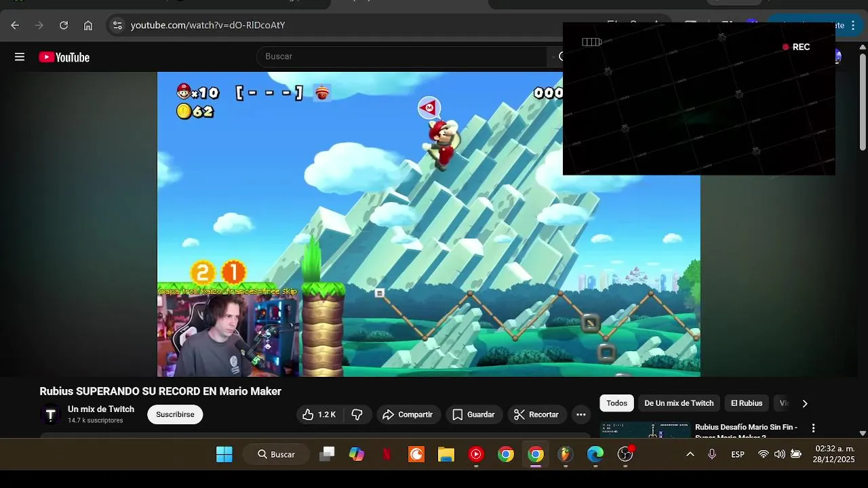Focus the YouTube Buscar search box
Viewport: 868px width, 488px height.
(x=401, y=56)
